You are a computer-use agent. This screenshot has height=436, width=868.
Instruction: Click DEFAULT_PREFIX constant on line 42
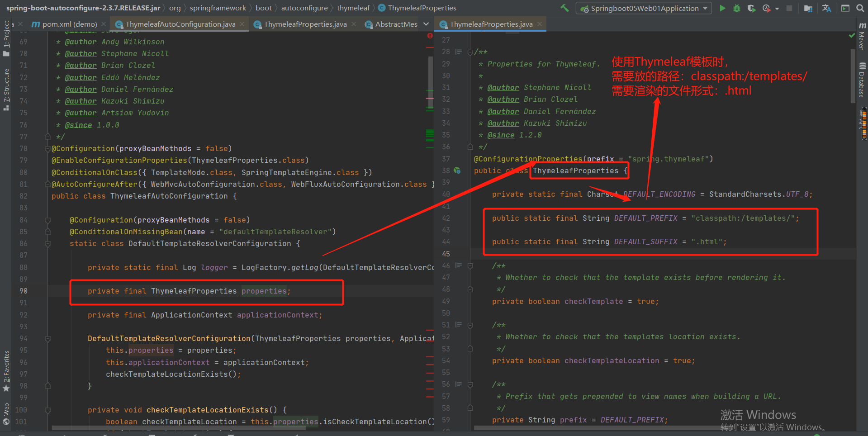coord(645,218)
